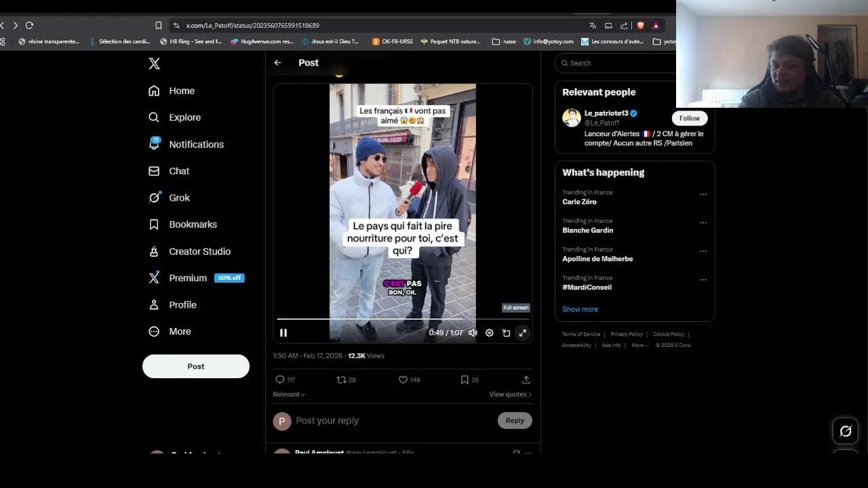Go to Home in the sidebar
The width and height of the screenshot is (868, 488).
172,91
